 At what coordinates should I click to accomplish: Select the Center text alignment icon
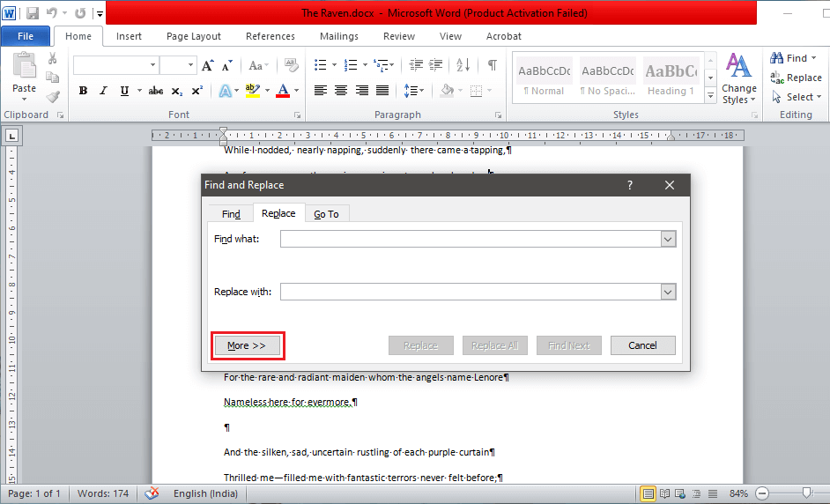pos(340,91)
